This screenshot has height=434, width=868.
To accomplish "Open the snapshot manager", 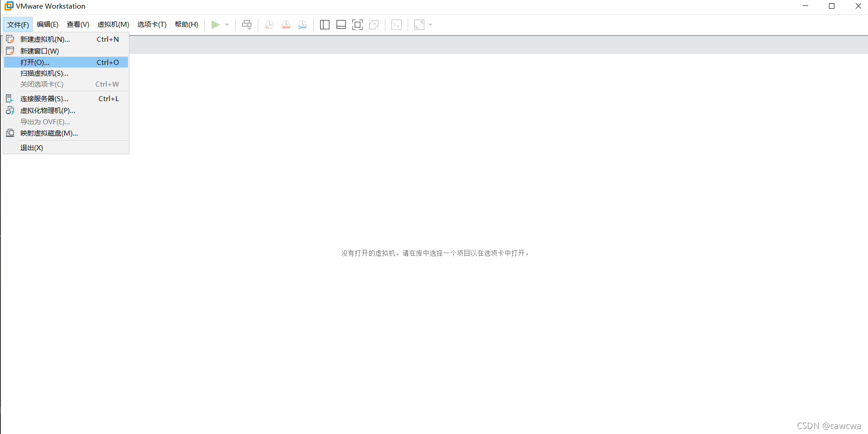I will tap(302, 24).
